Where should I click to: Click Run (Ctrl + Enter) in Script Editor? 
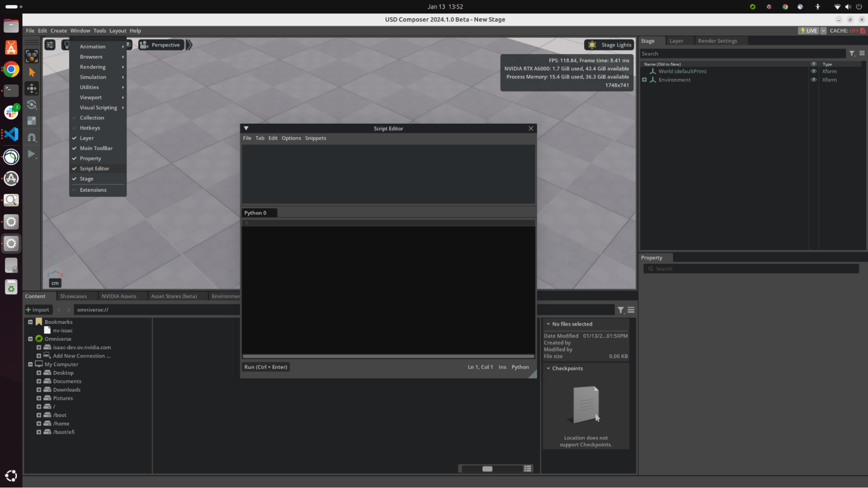coord(265,367)
